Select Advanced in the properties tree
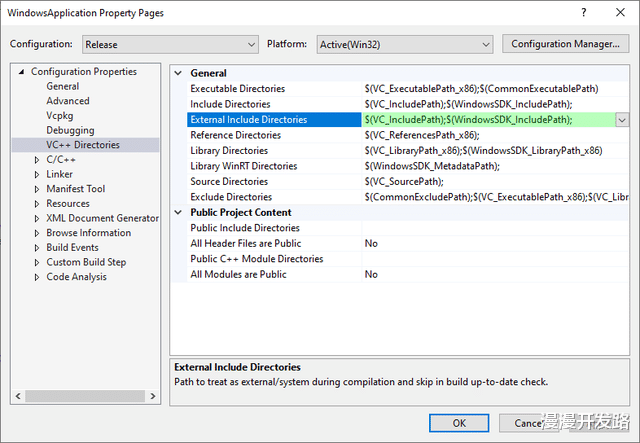 tap(68, 101)
